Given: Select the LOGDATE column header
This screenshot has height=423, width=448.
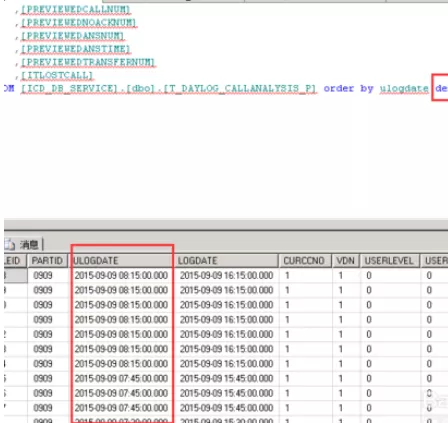Looking at the screenshot, I should (x=226, y=261).
